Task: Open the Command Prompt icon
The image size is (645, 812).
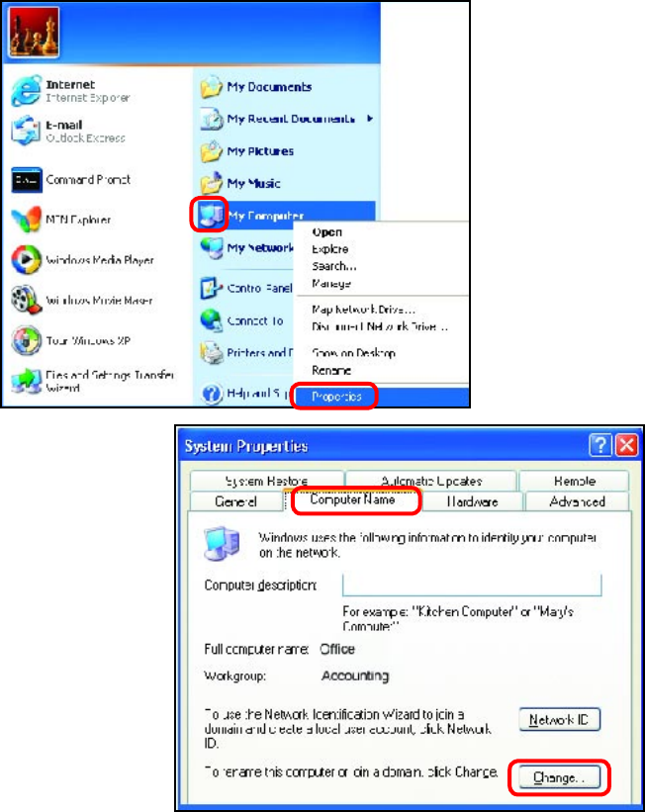Action: [26, 180]
